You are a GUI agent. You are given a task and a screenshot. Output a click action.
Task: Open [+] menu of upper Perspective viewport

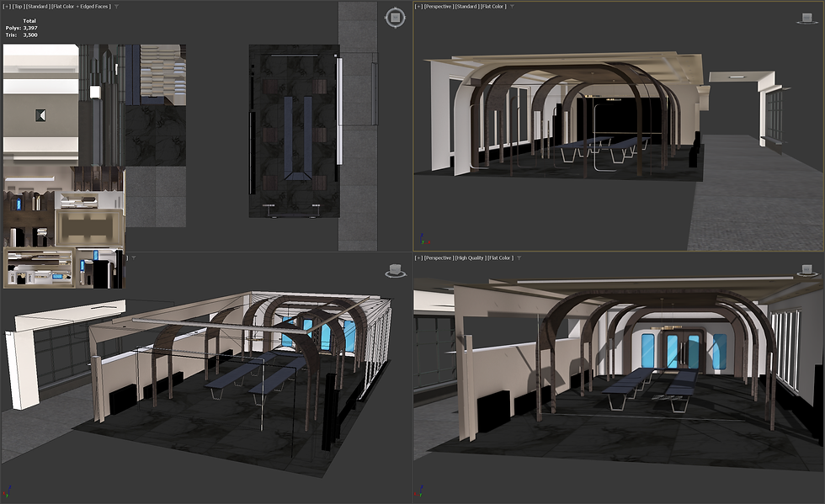pos(418,7)
